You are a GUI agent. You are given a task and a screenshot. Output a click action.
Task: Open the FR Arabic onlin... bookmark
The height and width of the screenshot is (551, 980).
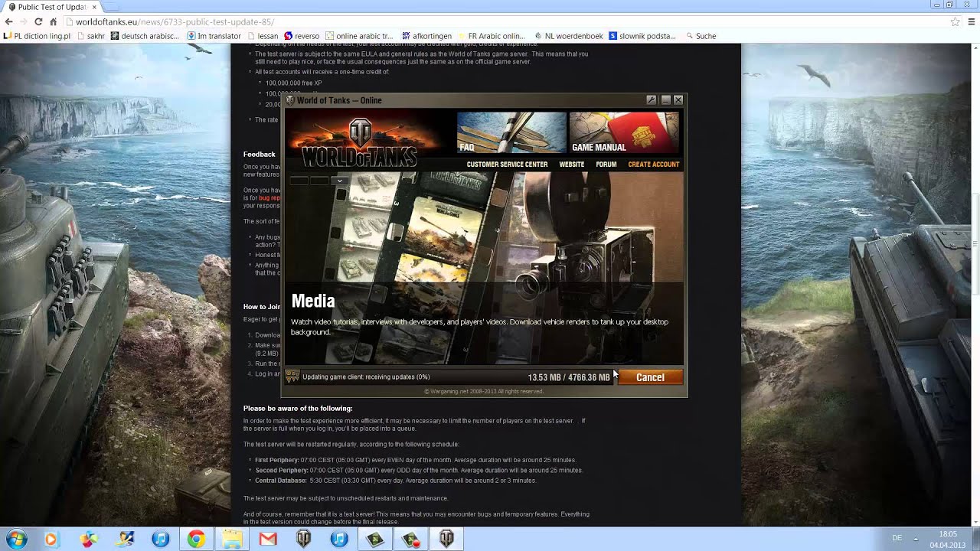491,36
